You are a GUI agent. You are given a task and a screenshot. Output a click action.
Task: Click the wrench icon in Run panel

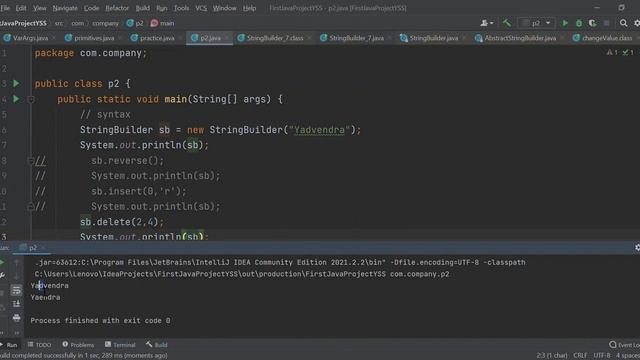2,276
